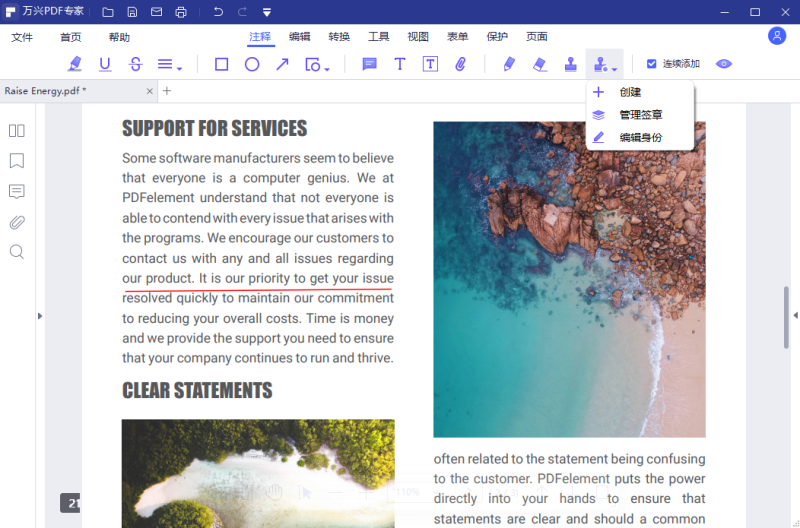Select the Highlight text tool
Image resolution: width=800 pixels, height=528 pixels.
[x=75, y=64]
